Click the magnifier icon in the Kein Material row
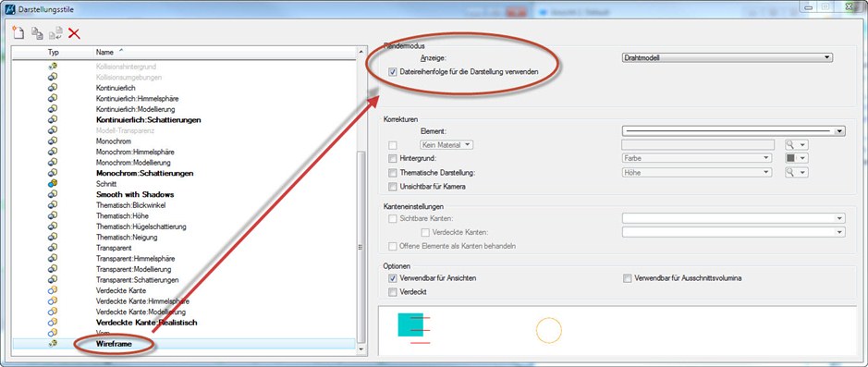Image resolution: width=868 pixels, height=367 pixels. 790,144
